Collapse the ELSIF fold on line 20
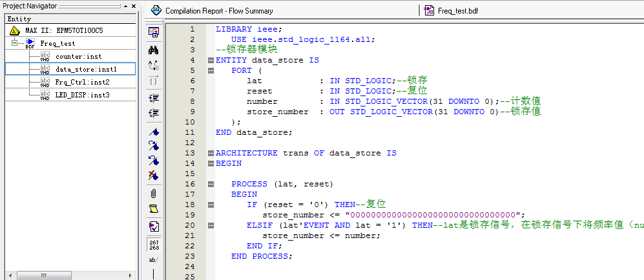 click(211, 225)
